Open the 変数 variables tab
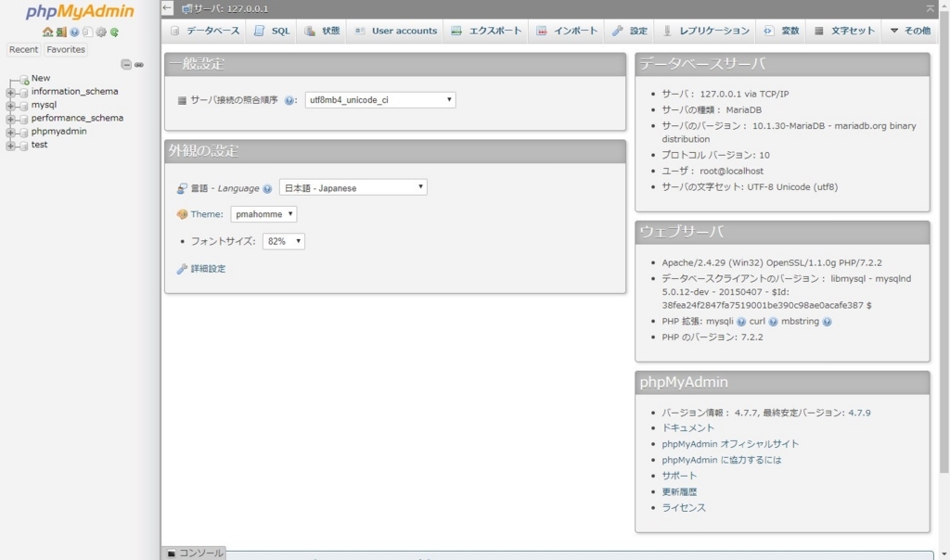The height and width of the screenshot is (560, 950). pos(781,31)
